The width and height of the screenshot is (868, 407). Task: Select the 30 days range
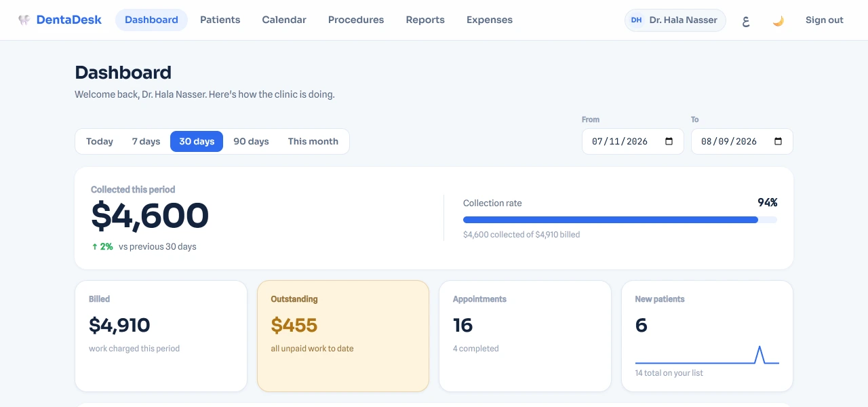(197, 141)
